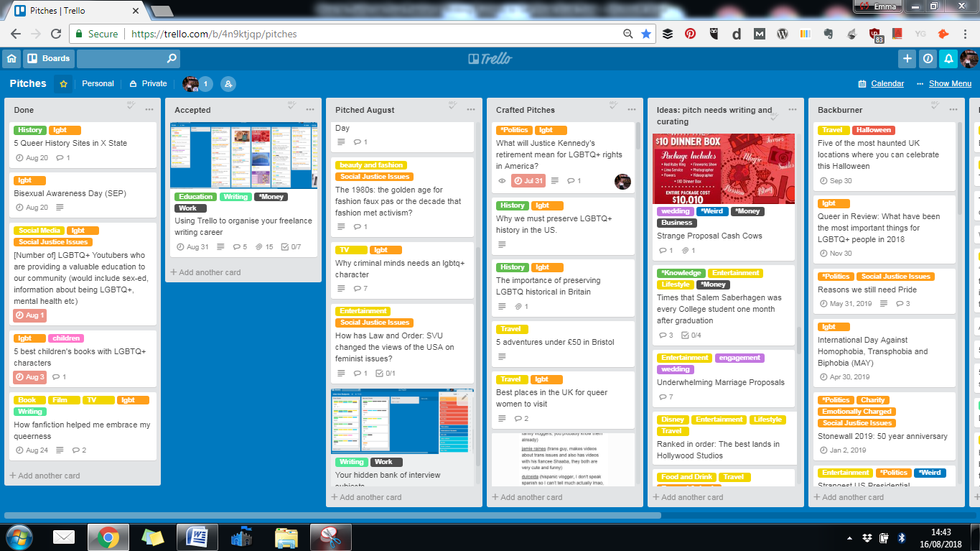Expand the board menu with Show Menu

point(951,83)
